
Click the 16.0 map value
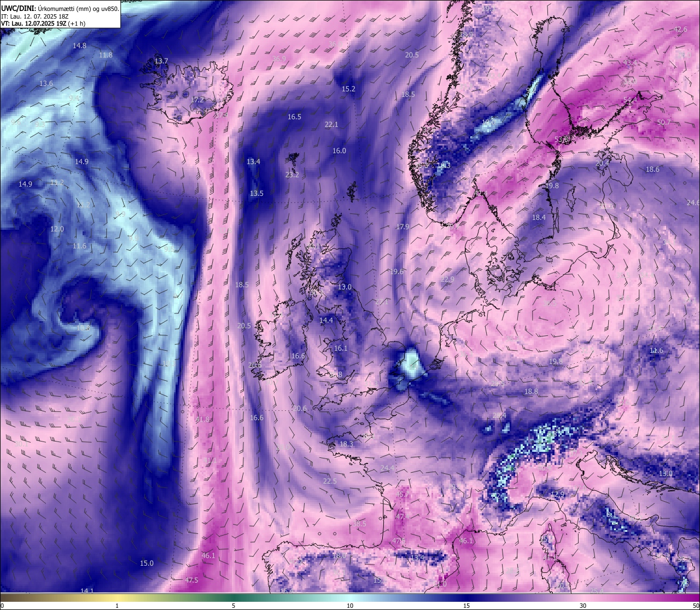point(339,151)
